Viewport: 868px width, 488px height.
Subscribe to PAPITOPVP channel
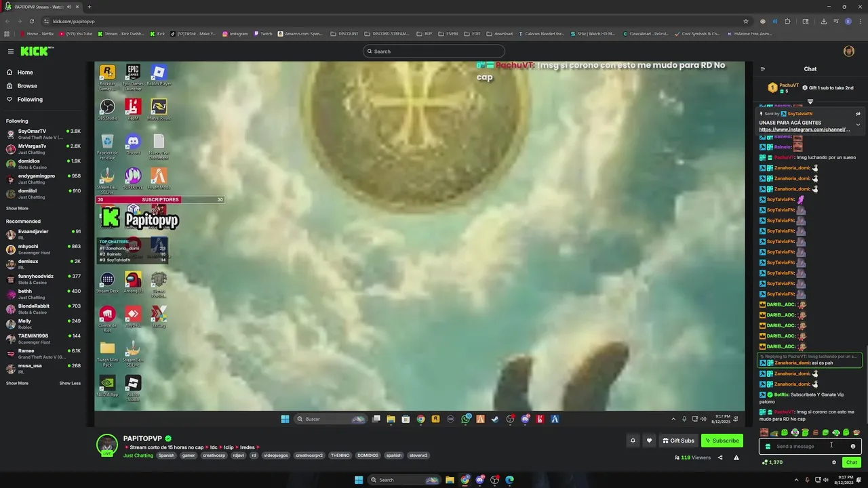point(722,441)
